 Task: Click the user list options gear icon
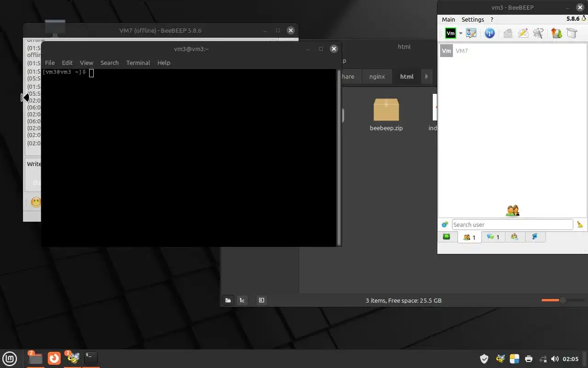445,224
